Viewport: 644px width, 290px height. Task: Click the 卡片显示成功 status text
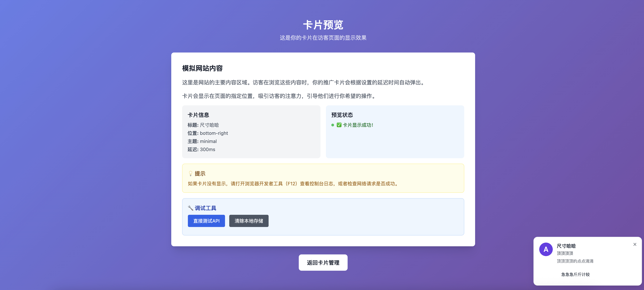(x=358, y=125)
